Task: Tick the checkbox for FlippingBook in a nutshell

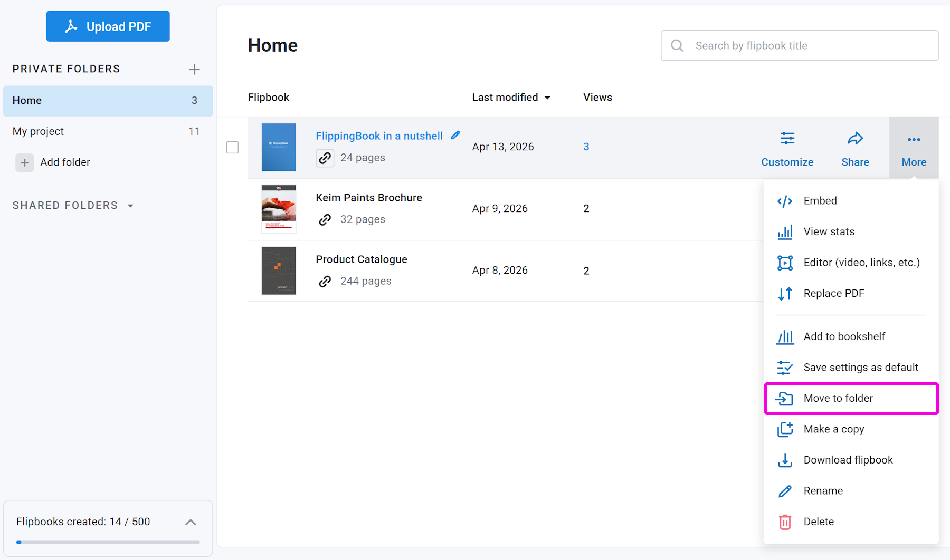Action: [232, 147]
